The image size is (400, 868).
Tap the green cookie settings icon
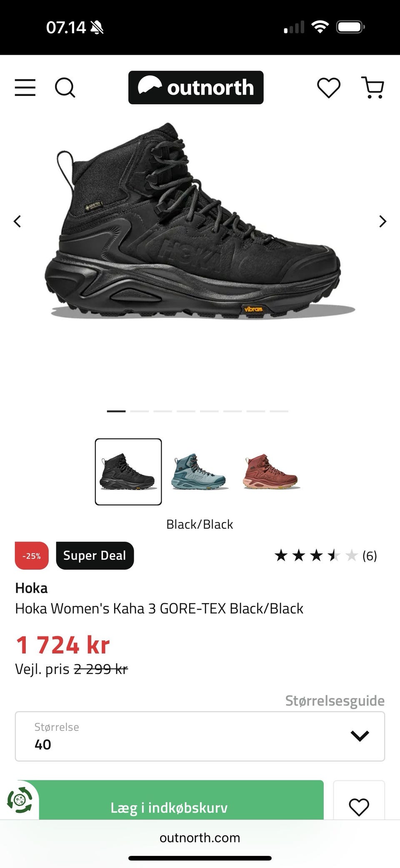(x=19, y=800)
